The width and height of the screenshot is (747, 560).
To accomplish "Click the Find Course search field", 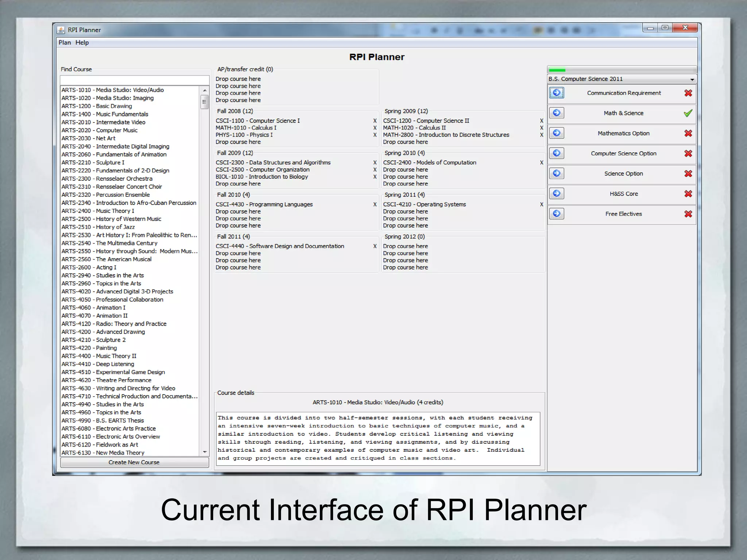I will tap(134, 80).
